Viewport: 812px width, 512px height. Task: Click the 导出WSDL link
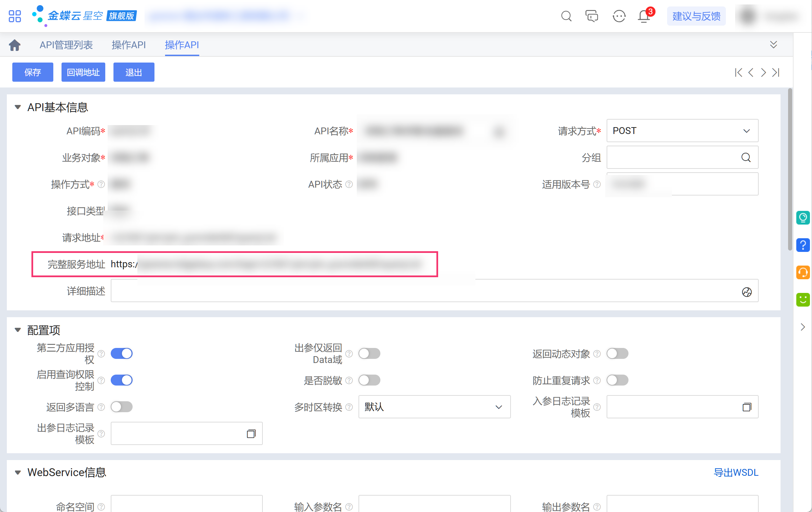pos(736,472)
